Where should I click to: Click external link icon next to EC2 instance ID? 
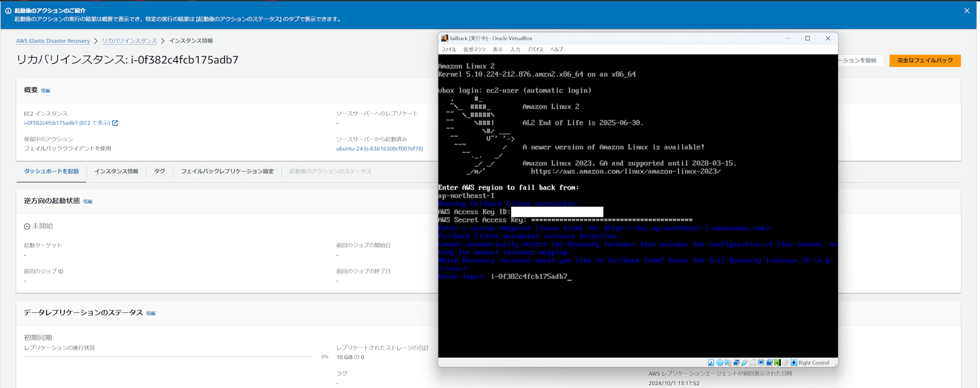(115, 123)
